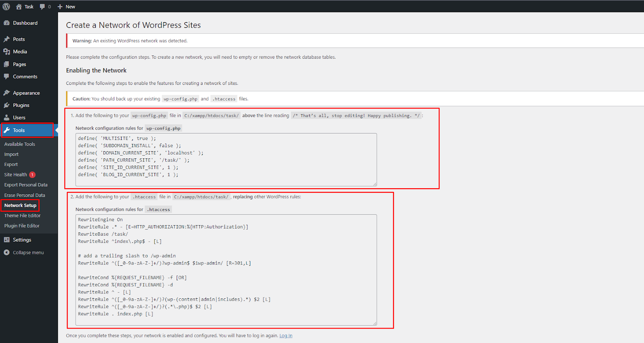Click the Tools wrench icon

6,130
